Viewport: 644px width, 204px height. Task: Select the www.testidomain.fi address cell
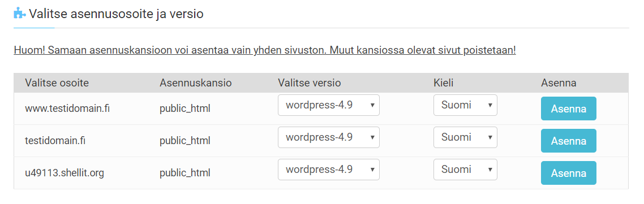click(x=67, y=108)
